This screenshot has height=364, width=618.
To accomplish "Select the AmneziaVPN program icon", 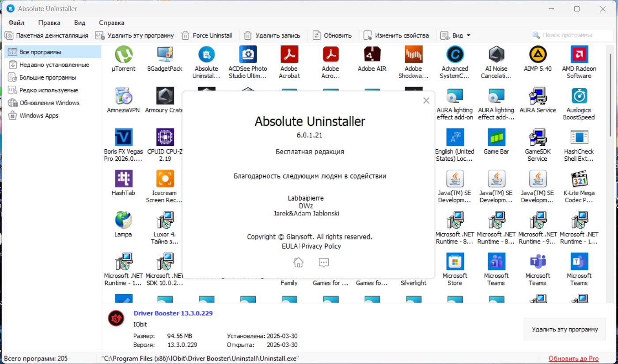I will (124, 96).
